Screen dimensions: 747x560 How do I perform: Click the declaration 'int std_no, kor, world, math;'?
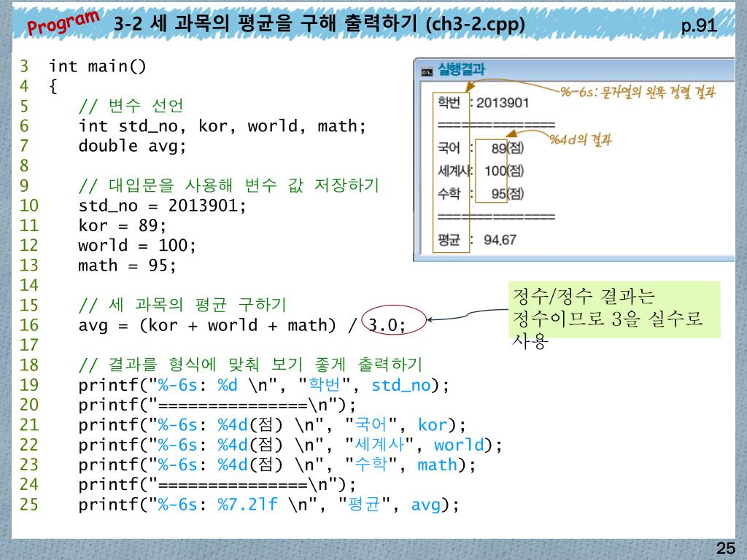point(222,126)
